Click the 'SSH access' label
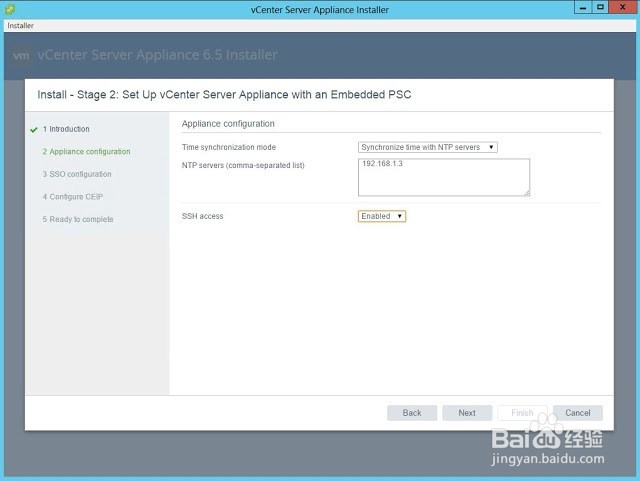640x481 pixels. pos(202,216)
